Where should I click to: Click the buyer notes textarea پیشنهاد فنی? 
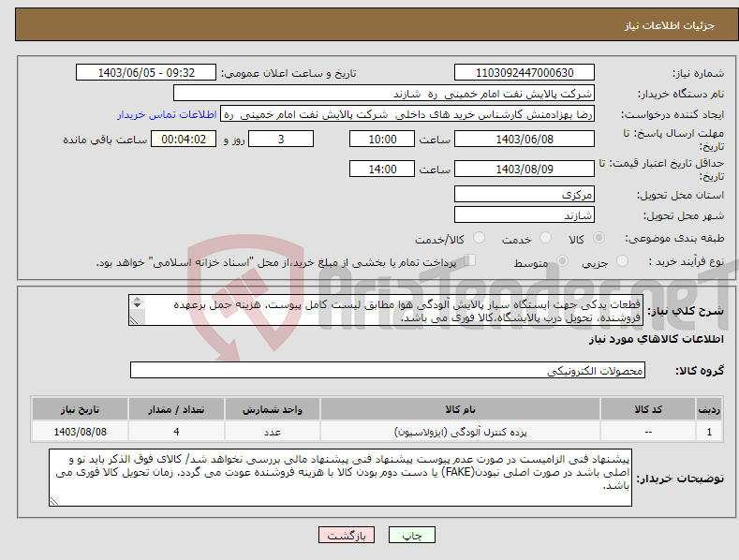[x=340, y=478]
